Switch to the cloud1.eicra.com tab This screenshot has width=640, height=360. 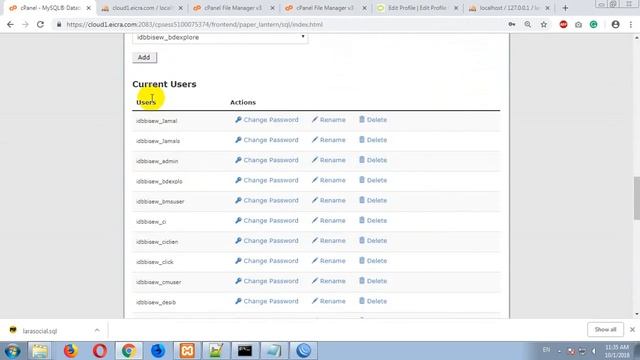(142, 8)
